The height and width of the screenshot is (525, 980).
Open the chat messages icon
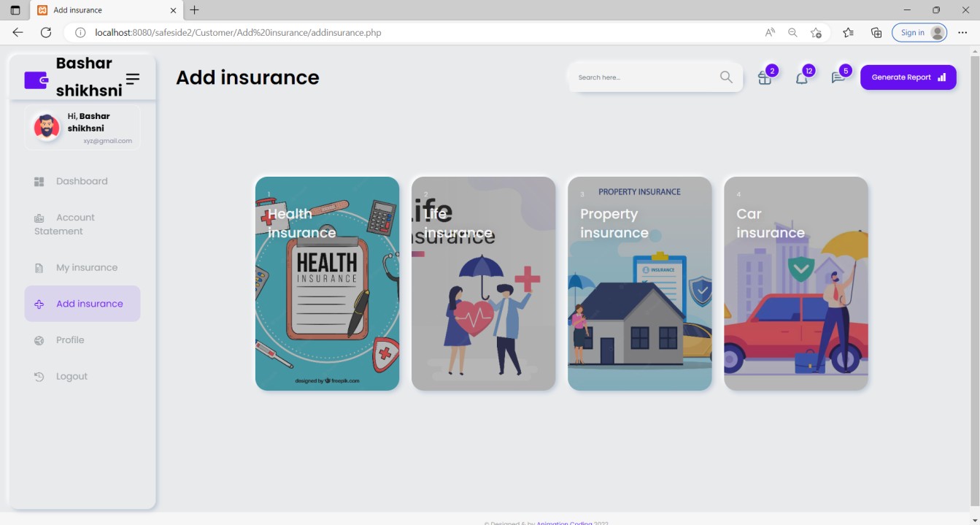(x=838, y=78)
